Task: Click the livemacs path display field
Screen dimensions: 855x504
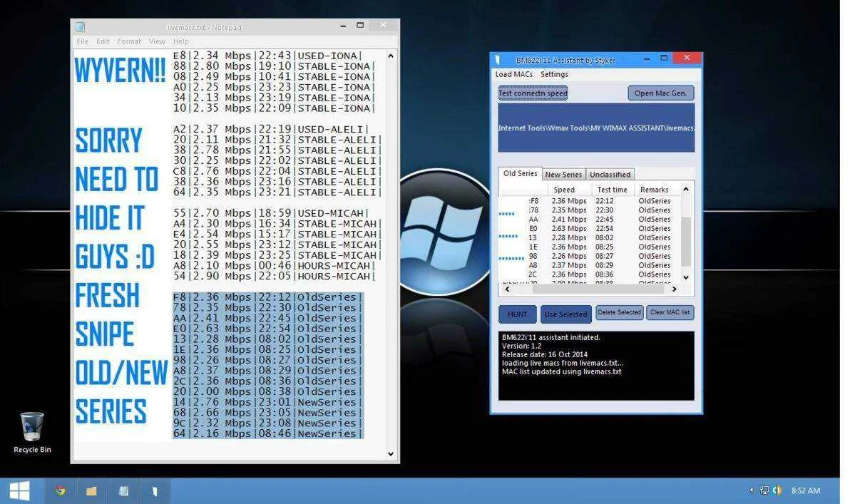Action: (596, 128)
